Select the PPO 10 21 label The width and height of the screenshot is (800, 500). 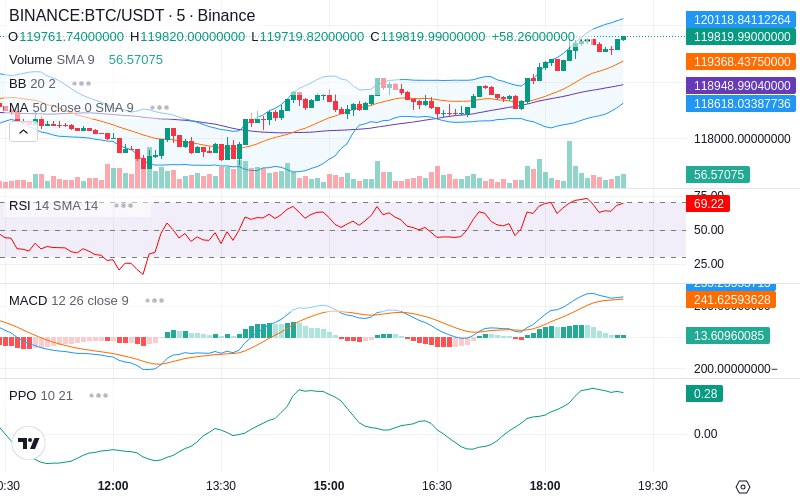(41, 395)
